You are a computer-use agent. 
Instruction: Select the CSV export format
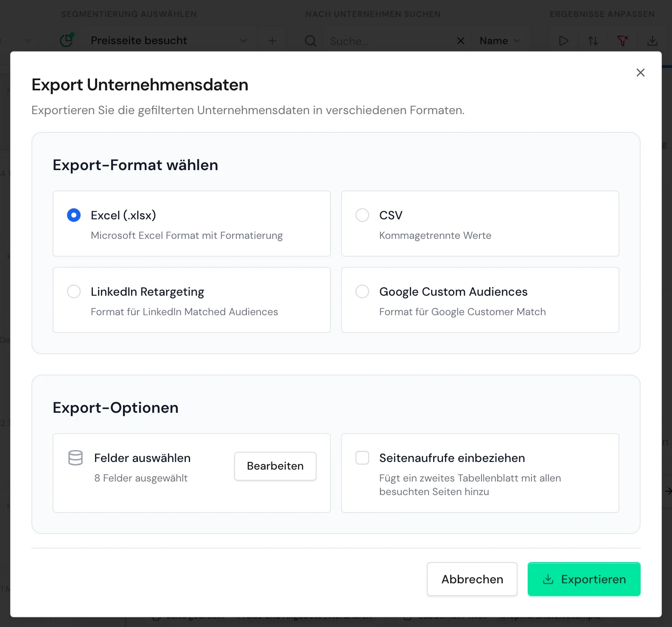[x=362, y=215]
